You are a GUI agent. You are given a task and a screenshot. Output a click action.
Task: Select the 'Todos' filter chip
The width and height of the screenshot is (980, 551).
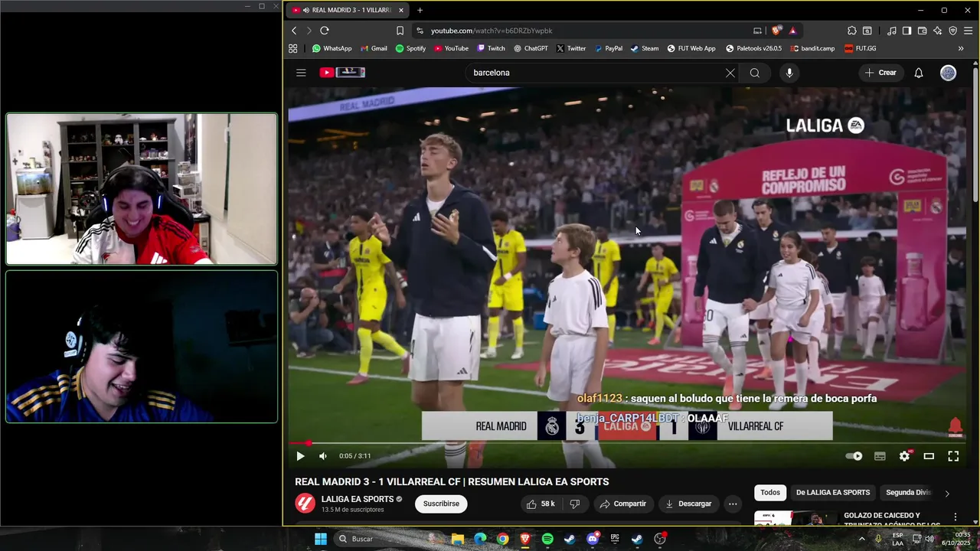click(x=770, y=493)
